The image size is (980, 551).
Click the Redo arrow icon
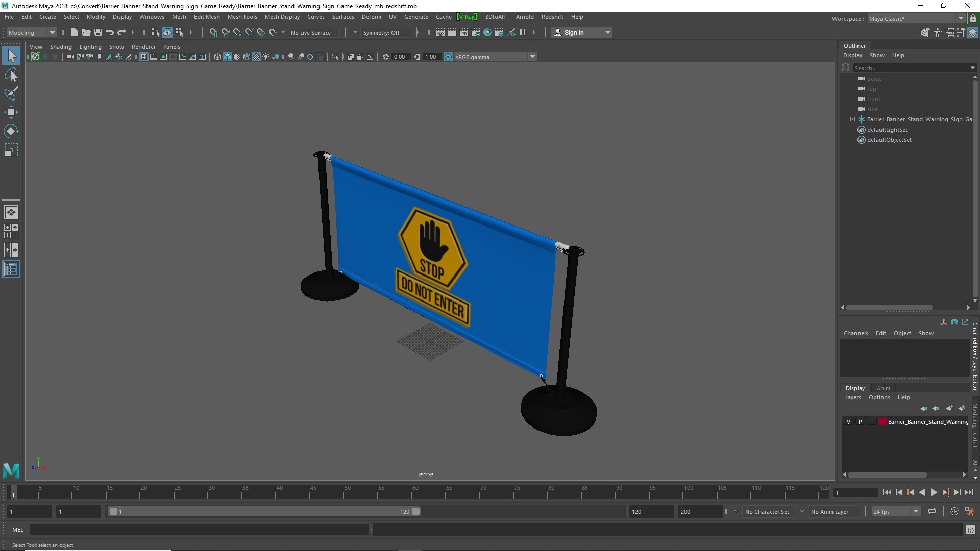(x=121, y=32)
